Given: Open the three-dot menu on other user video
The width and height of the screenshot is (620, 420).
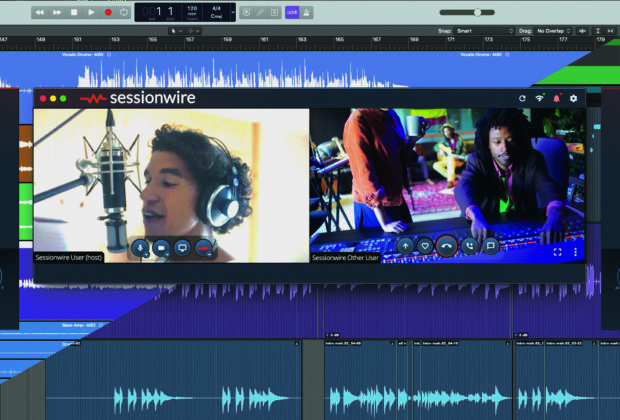Looking at the screenshot, I should 576,253.
